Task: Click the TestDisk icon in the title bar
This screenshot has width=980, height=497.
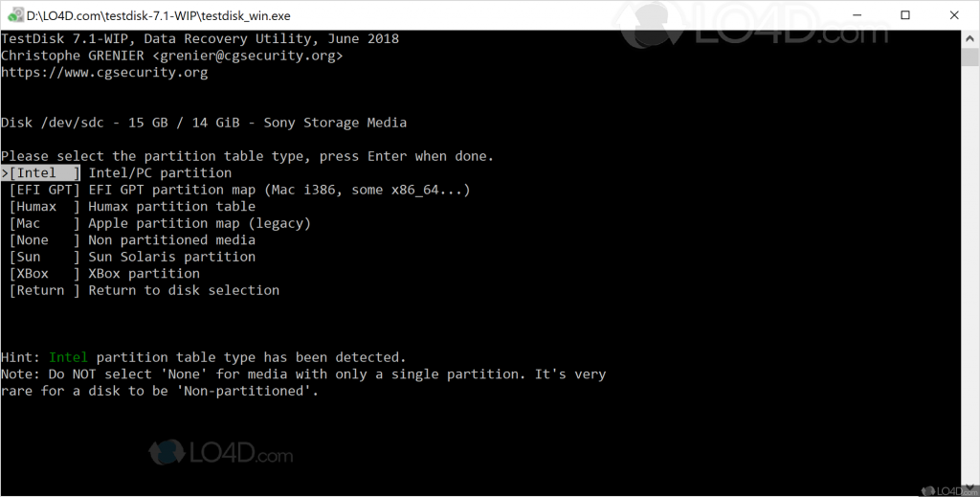Action: coord(15,15)
